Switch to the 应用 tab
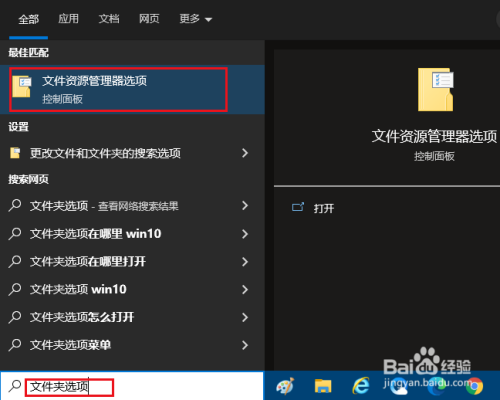 (x=68, y=19)
